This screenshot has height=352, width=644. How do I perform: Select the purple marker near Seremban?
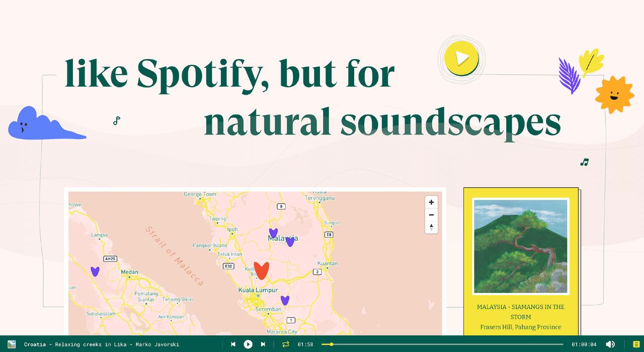tap(285, 300)
